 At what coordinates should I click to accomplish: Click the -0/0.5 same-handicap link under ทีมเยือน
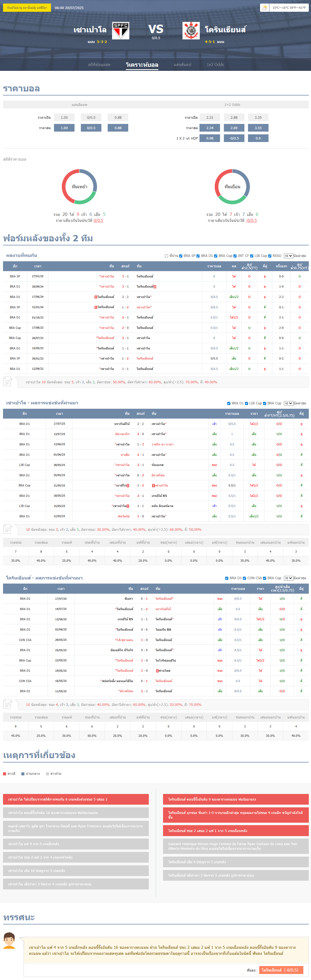tap(251, 221)
